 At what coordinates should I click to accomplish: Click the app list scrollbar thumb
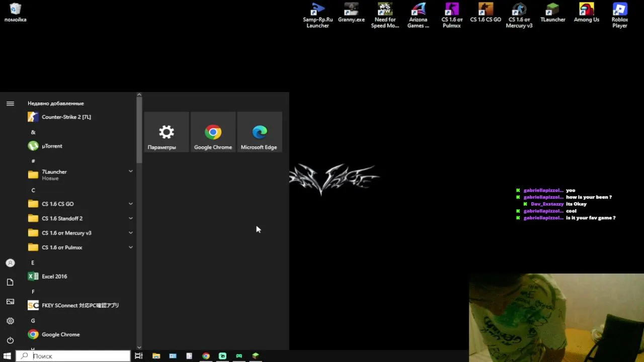(139, 131)
